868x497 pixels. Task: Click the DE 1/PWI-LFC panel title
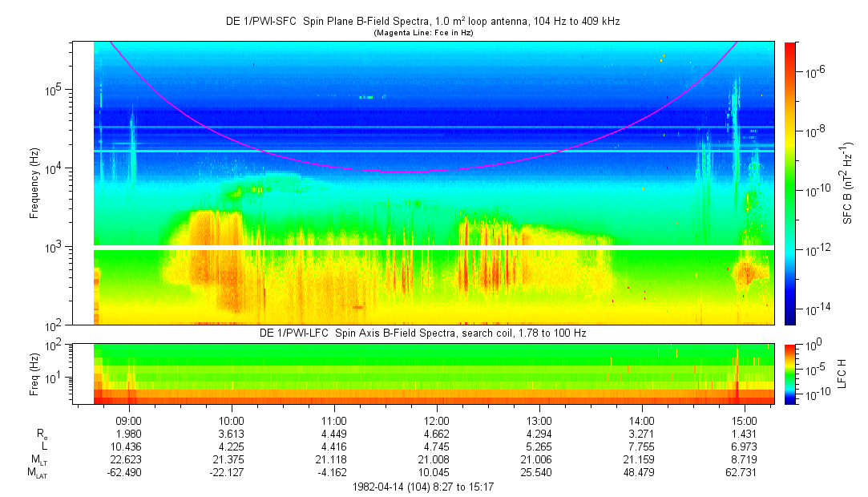422,333
